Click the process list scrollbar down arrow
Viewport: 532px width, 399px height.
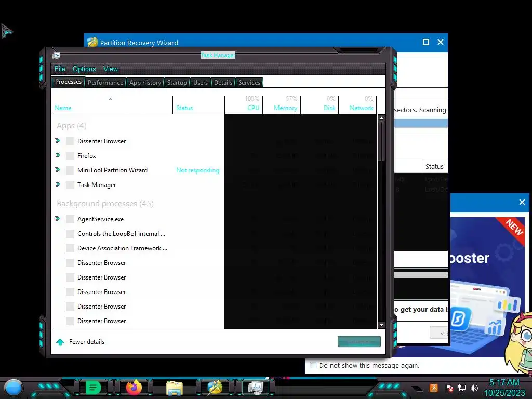pyautogui.click(x=381, y=325)
